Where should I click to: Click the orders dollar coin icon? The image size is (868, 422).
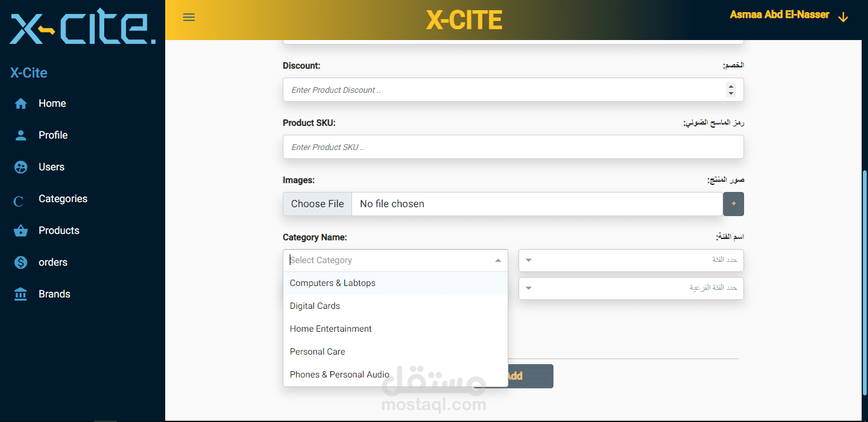point(21,262)
